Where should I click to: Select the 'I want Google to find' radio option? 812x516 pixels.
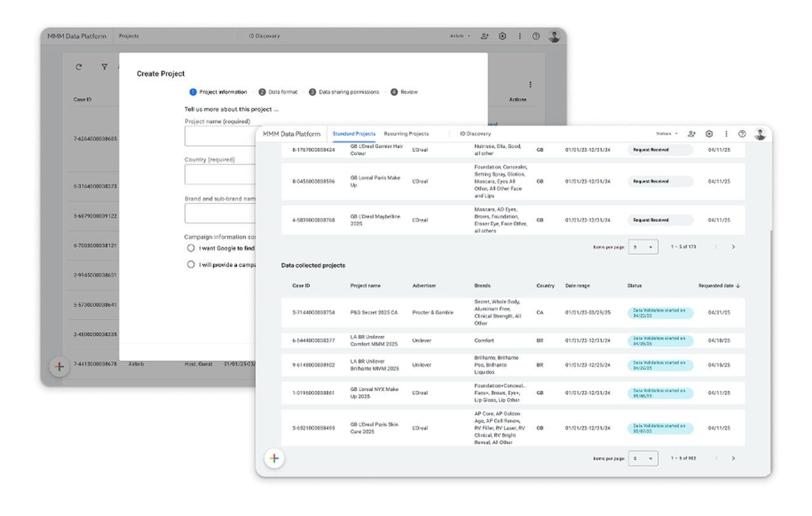click(191, 248)
